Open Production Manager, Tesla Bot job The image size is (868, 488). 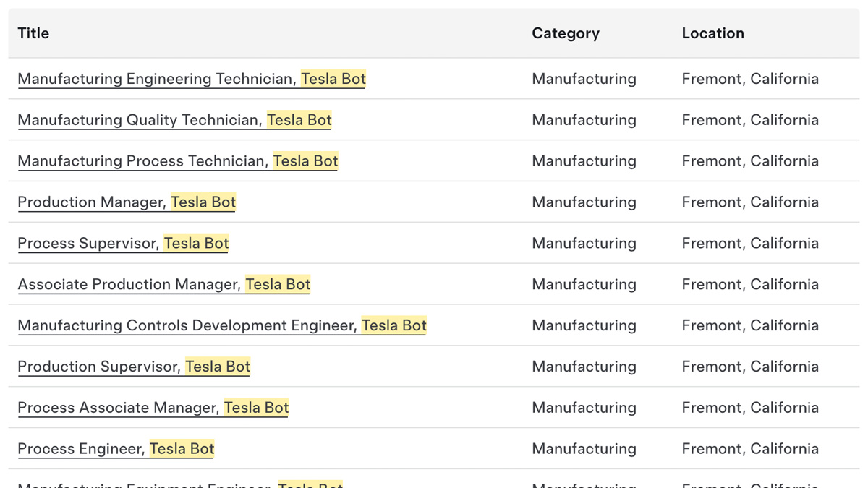127,202
